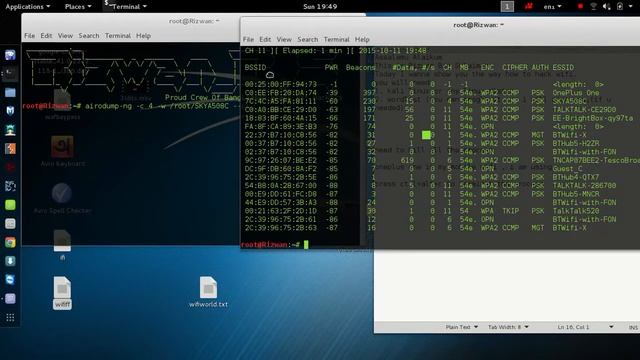Click the battery status icon
This screenshot has width=640, height=360.
[620, 7]
